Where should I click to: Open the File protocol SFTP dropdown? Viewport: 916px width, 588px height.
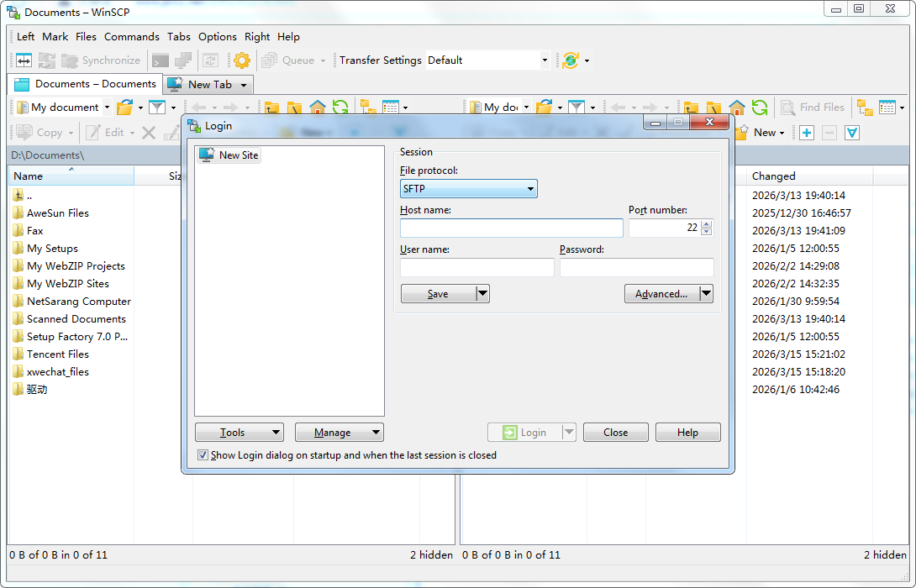click(x=468, y=189)
